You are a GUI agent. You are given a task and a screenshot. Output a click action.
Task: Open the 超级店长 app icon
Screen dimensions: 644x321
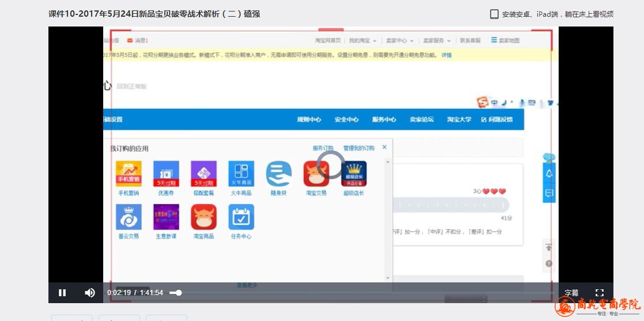point(353,174)
